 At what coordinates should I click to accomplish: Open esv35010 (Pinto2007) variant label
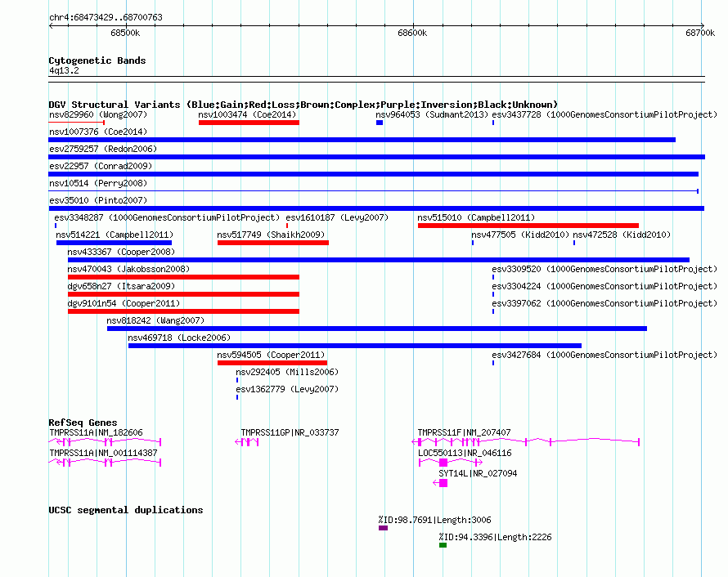[x=98, y=200]
